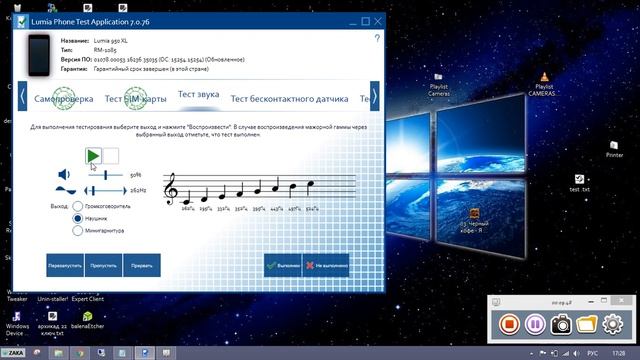Mark test as Выполнен
Viewport: 640px width, 360px height.
click(283, 265)
